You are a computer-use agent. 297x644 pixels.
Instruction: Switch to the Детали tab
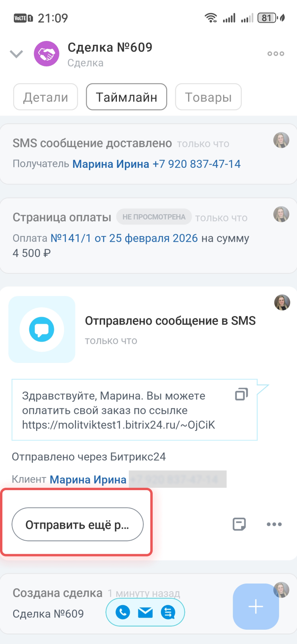point(45,97)
